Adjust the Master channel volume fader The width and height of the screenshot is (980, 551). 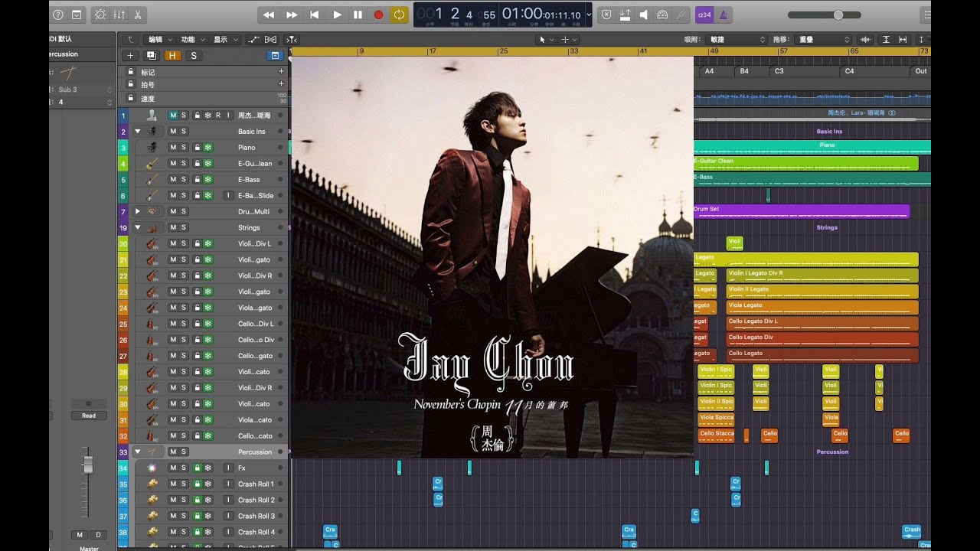click(88, 465)
